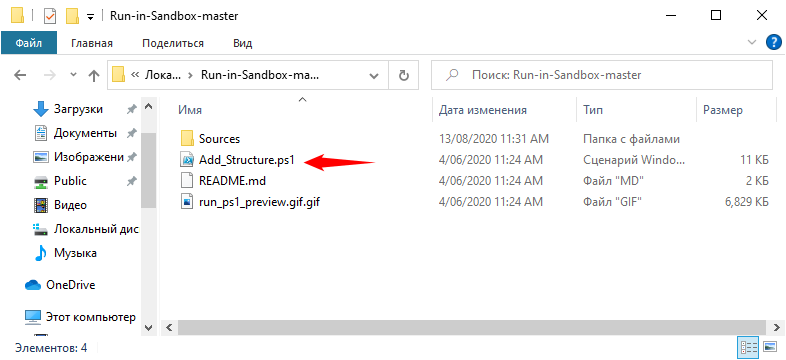Click the Properties checkmark quick-access icon

point(51,16)
